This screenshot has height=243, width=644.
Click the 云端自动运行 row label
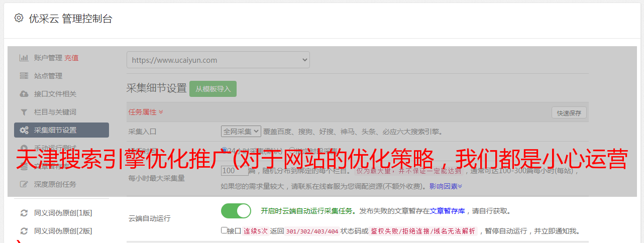coord(150,219)
